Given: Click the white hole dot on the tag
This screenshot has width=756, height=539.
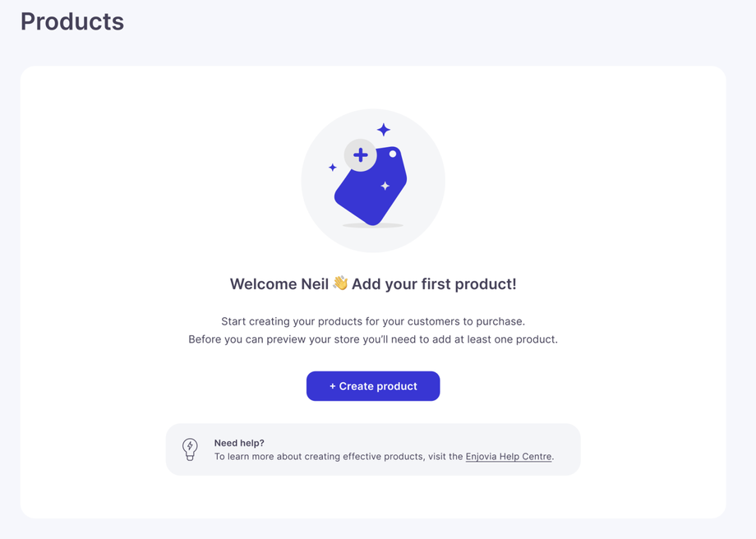Looking at the screenshot, I should [x=393, y=154].
